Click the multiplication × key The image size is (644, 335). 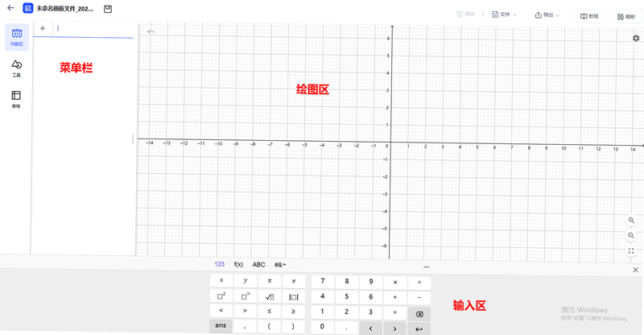pyautogui.click(x=395, y=283)
